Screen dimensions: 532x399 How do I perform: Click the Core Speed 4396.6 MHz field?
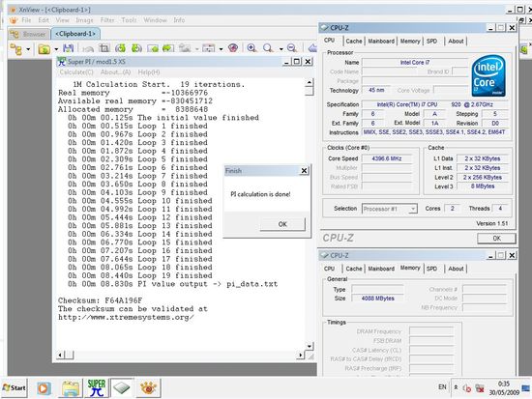tap(387, 158)
